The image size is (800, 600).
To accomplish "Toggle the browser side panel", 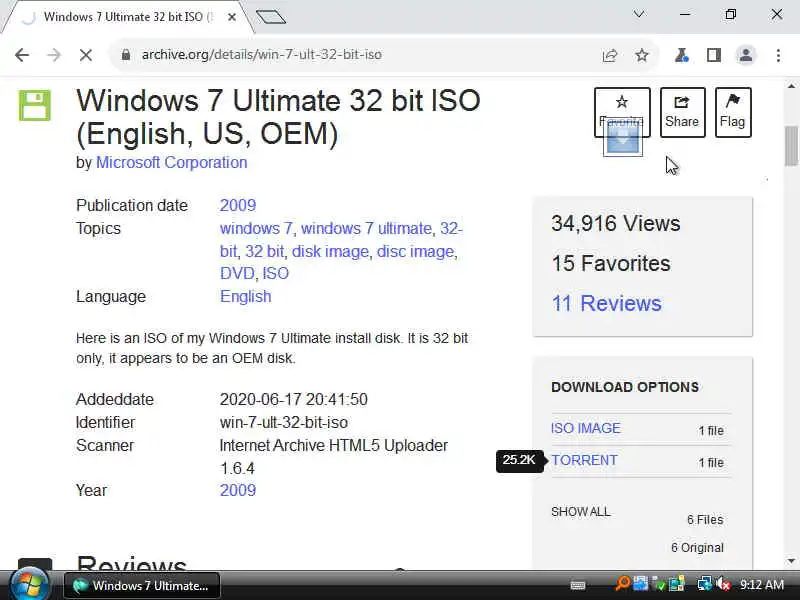I will (714, 55).
